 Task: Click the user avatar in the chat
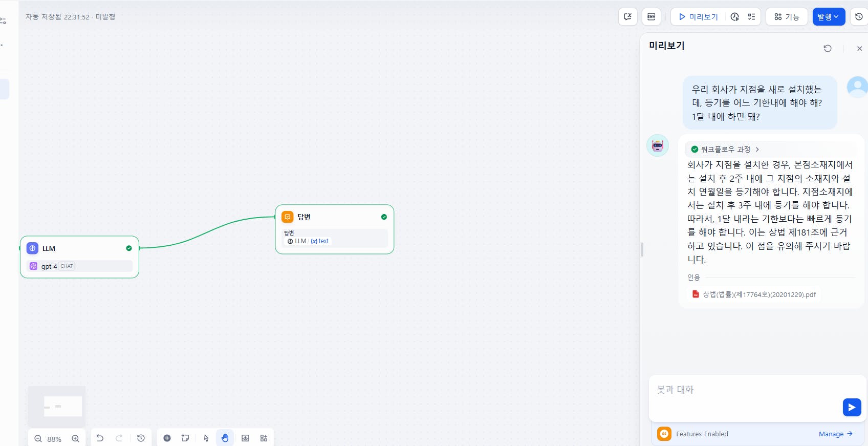(x=857, y=87)
